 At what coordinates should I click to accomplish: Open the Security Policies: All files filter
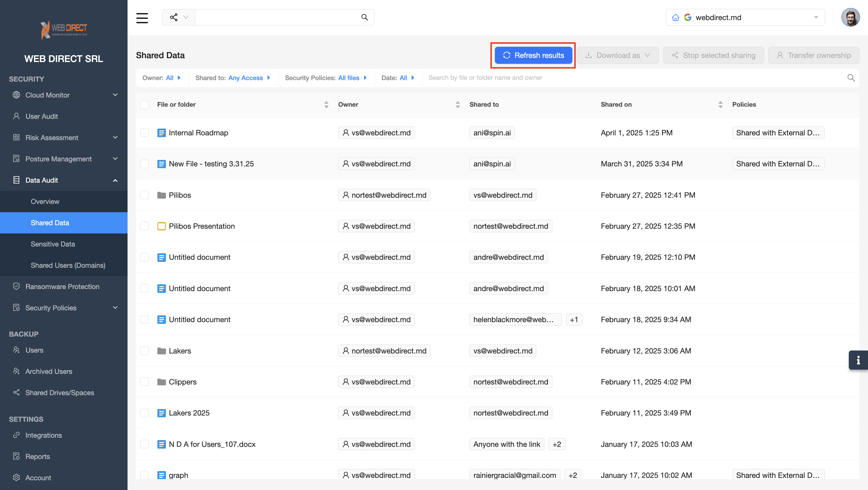point(326,78)
